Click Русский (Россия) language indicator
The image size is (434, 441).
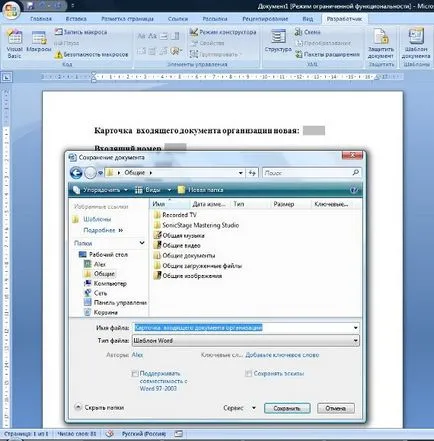[x=144, y=434]
